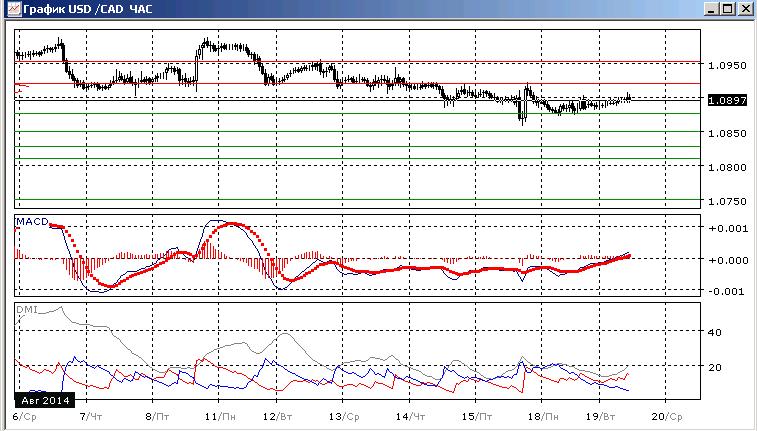Click the chart icon in the title bar
This screenshot has width=757, height=431.
14,9
